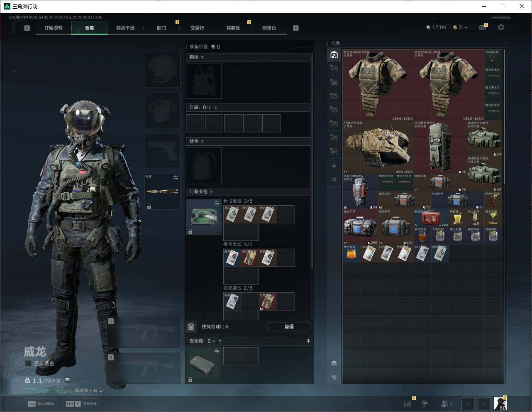
Task: Click the 零号大坝: 3/6 keycard label
Action: [238, 245]
